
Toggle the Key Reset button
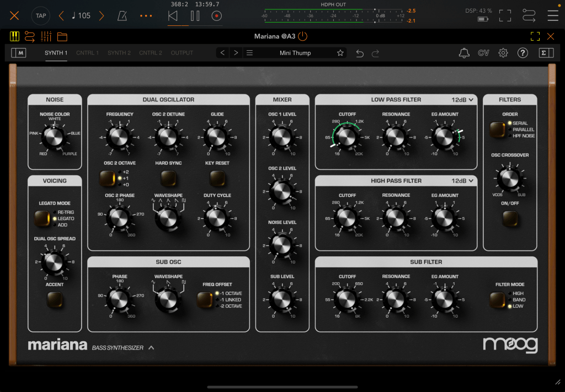pos(217,178)
